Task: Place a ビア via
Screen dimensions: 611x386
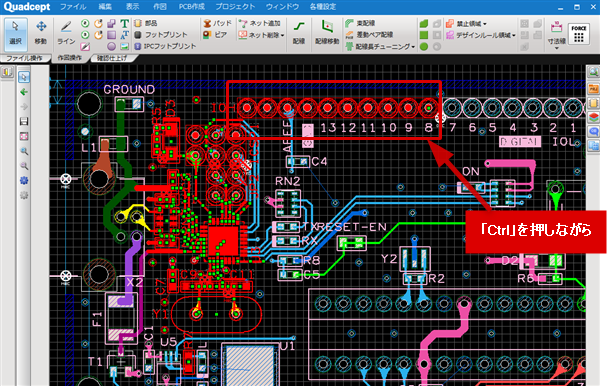Action: click(x=215, y=35)
